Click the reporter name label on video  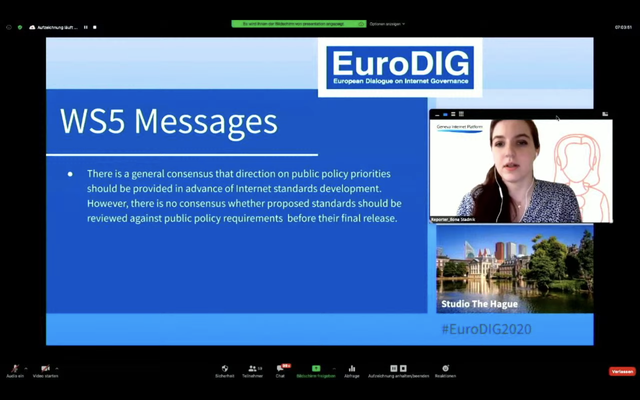453,220
